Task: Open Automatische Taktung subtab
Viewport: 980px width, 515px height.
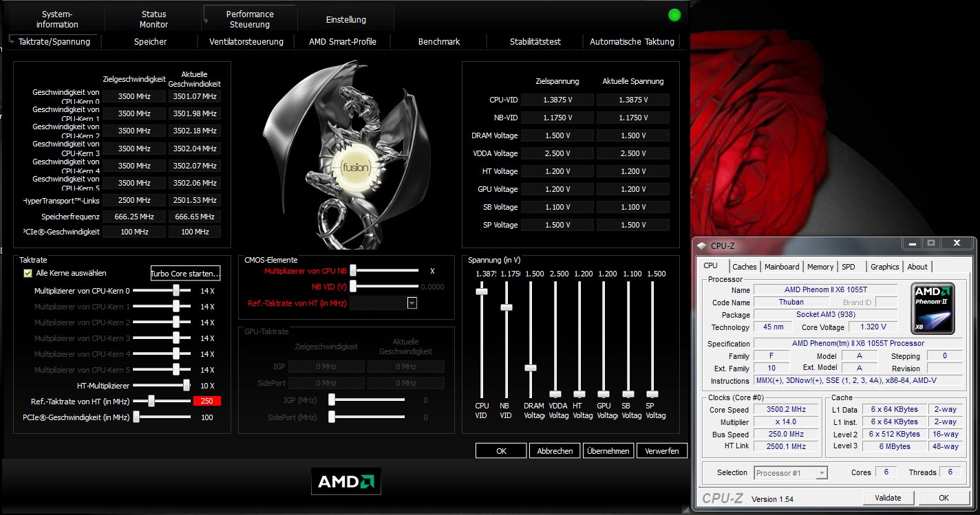Action: click(x=632, y=42)
